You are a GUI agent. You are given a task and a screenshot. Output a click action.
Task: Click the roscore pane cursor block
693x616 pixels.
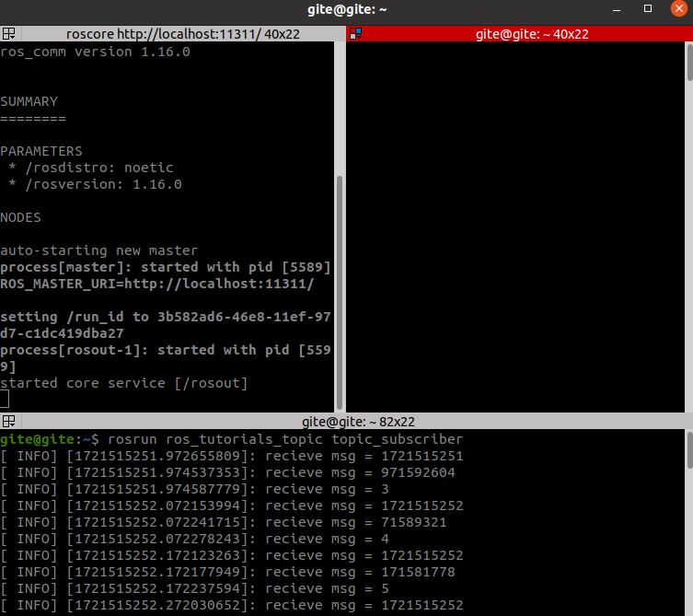(5, 399)
